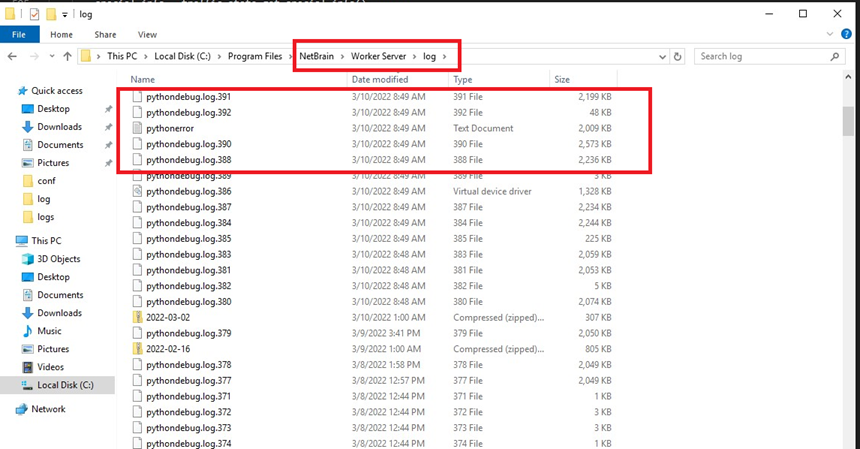Open the File menu
Viewport: 860px width, 449px height.
point(19,34)
